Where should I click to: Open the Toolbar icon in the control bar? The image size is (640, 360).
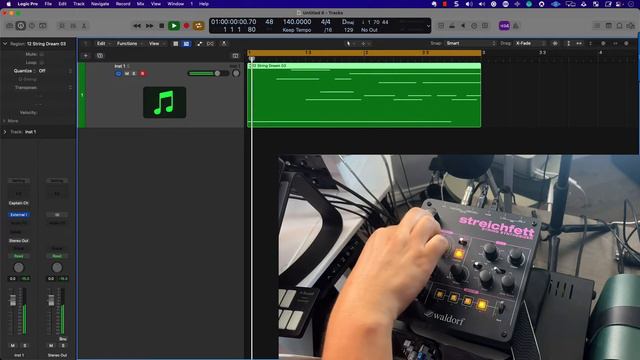pos(42,26)
